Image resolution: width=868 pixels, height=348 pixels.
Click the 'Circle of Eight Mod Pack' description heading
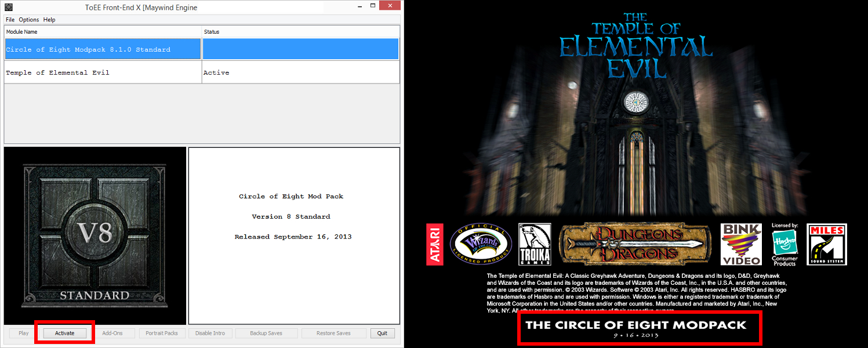tap(291, 196)
